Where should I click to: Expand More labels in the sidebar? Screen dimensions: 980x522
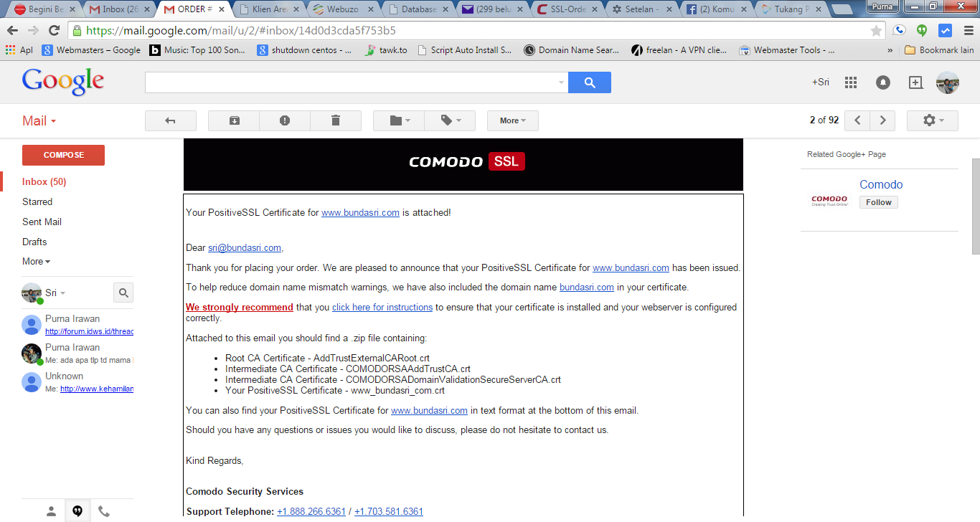tap(36, 261)
